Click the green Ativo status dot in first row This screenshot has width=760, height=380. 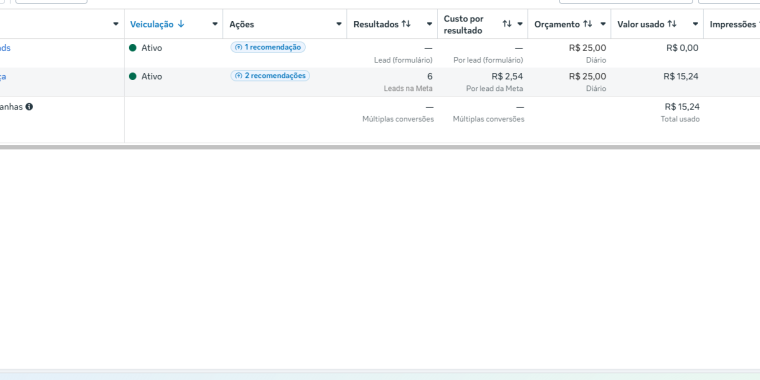coord(133,48)
